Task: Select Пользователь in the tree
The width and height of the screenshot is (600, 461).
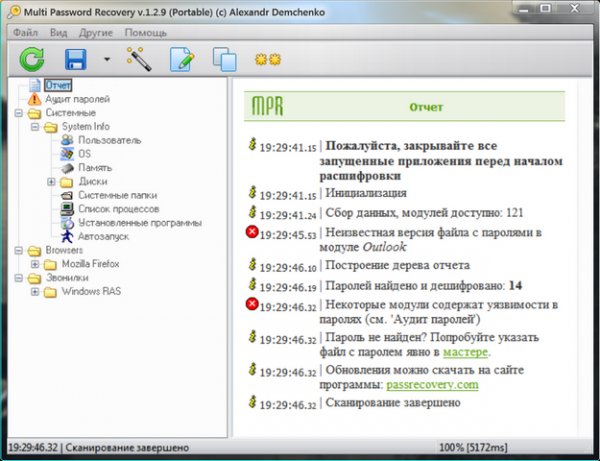Action: click(x=110, y=140)
